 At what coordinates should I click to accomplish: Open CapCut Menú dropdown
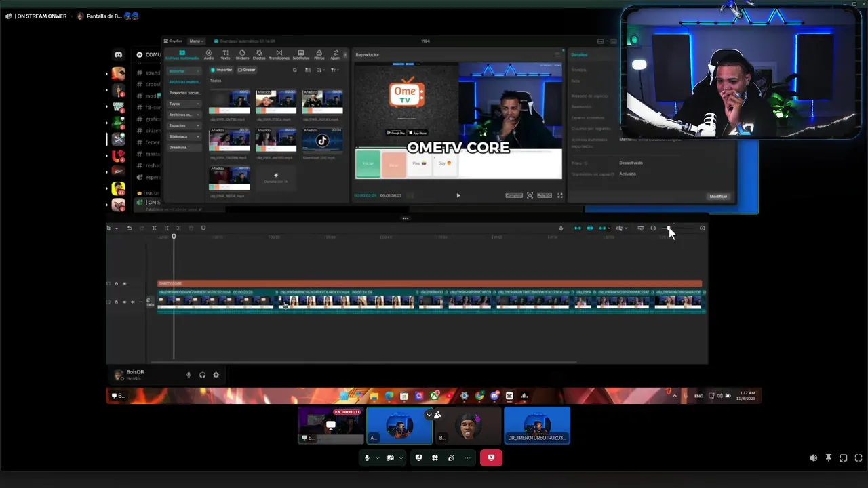coord(195,41)
